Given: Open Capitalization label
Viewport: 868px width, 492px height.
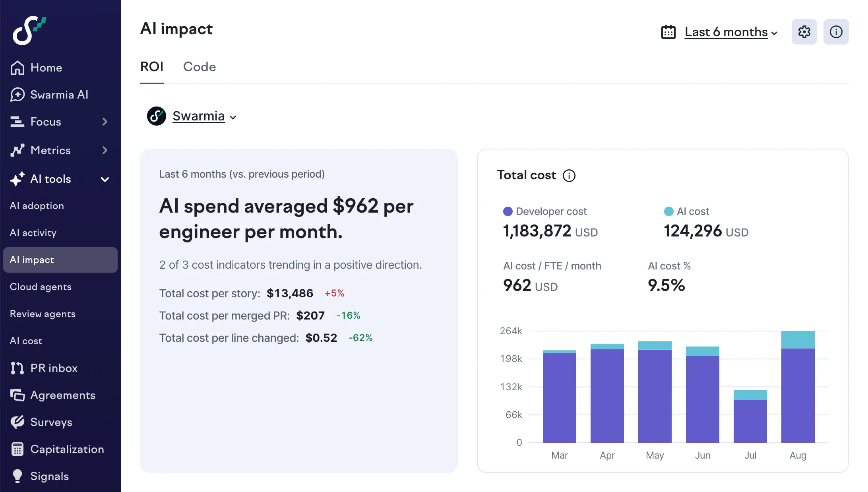Looking at the screenshot, I should click(x=67, y=449).
